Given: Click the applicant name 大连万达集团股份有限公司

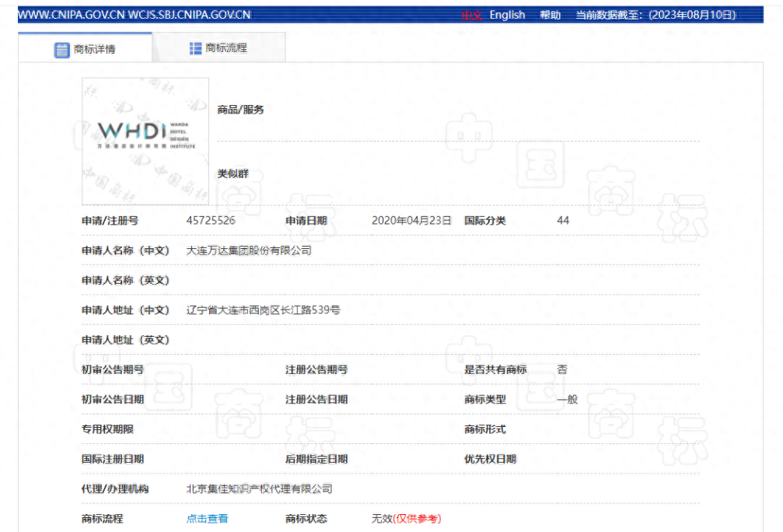Looking at the screenshot, I should (x=250, y=249).
